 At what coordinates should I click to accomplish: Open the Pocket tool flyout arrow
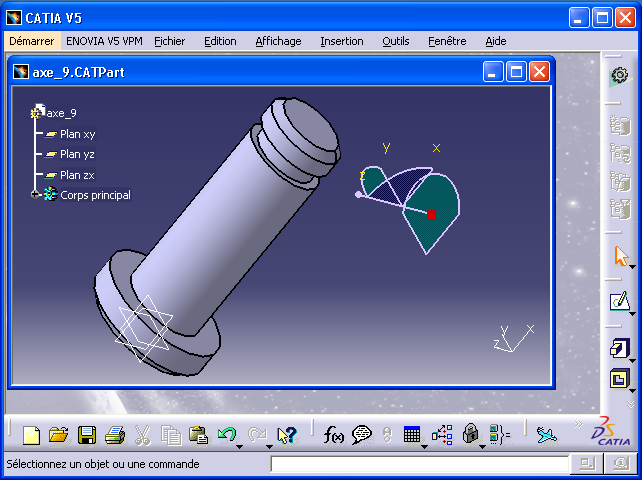[x=632, y=390]
